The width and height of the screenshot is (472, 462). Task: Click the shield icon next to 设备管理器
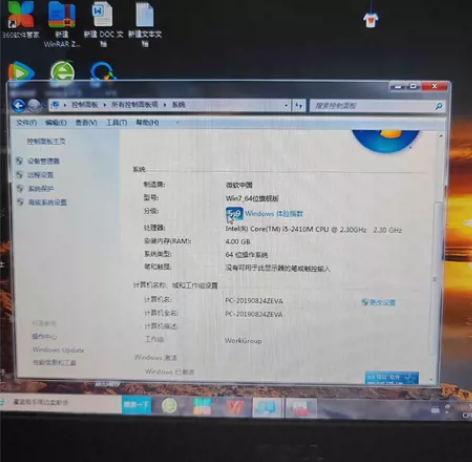pyautogui.click(x=20, y=161)
